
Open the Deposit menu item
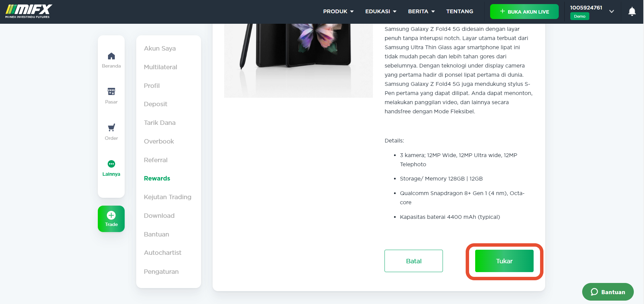(x=155, y=104)
